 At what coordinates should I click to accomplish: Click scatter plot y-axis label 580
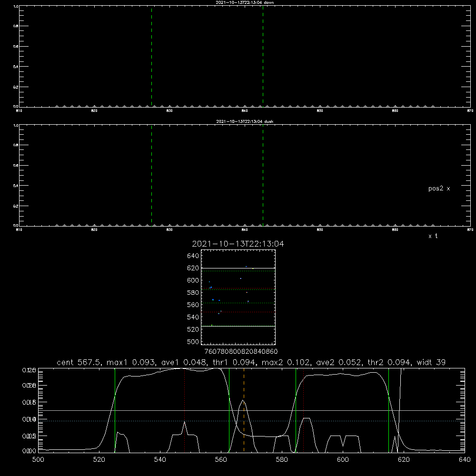pyautogui.click(x=193, y=293)
